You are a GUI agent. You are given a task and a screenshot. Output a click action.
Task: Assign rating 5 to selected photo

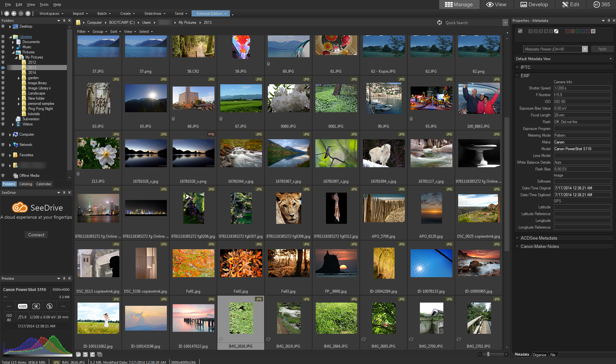551,31
